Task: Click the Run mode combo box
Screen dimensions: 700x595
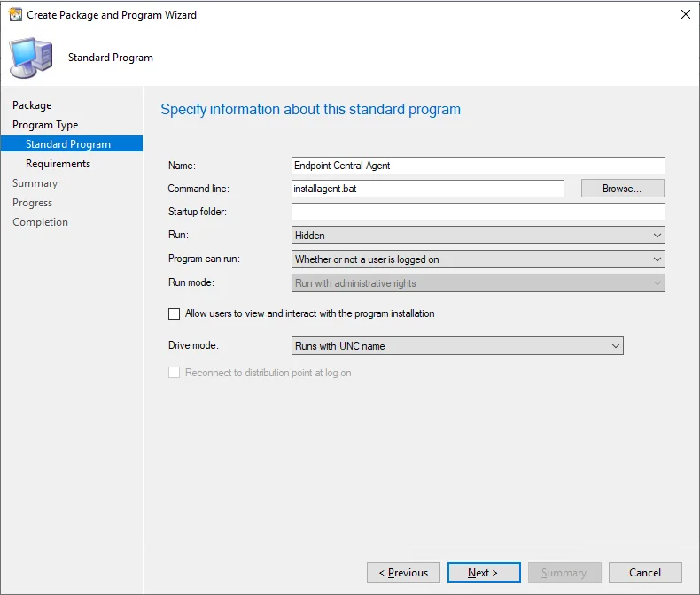Action: coord(478,283)
